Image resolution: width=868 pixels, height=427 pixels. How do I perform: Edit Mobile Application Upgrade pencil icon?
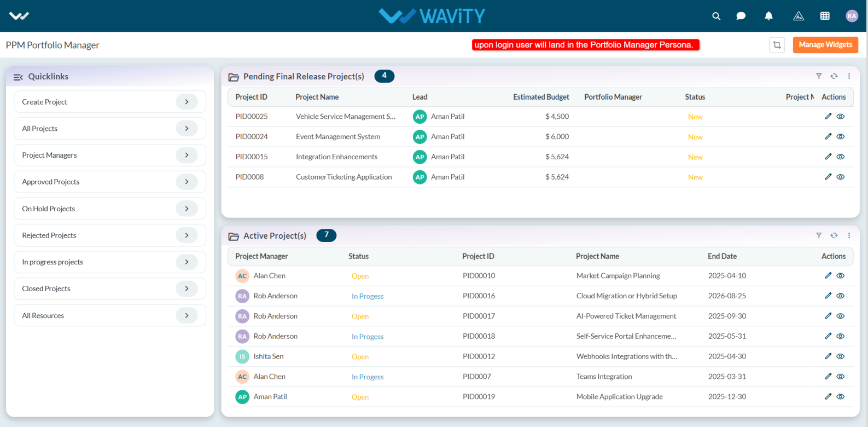pyautogui.click(x=828, y=396)
